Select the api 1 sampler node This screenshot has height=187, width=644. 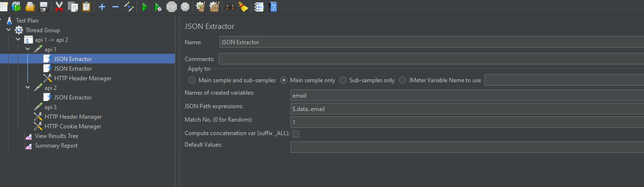(50, 50)
